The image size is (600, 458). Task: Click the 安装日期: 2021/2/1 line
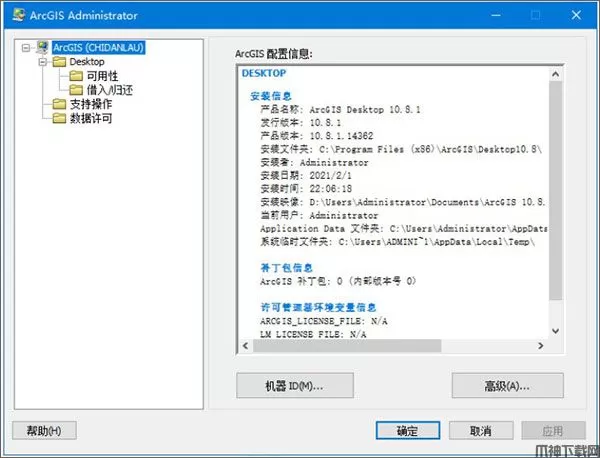point(306,176)
